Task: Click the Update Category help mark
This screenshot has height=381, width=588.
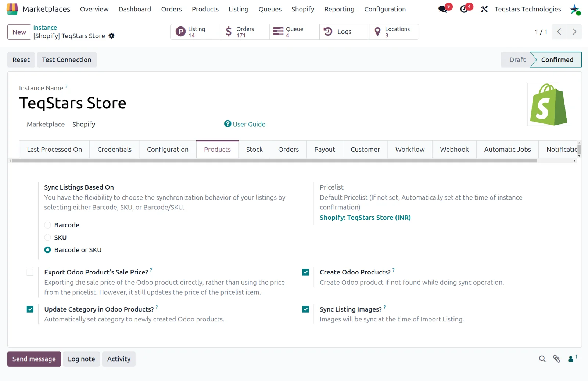Action: (x=157, y=307)
